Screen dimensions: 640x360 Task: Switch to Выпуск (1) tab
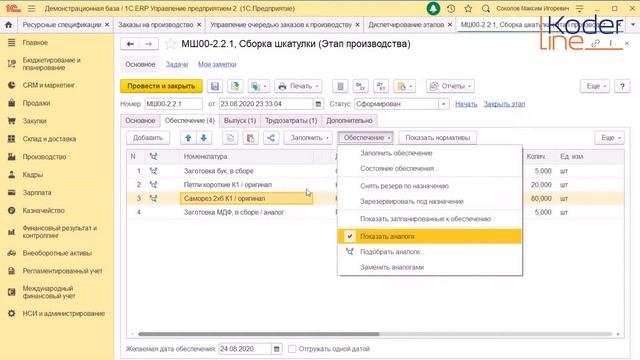click(x=240, y=121)
